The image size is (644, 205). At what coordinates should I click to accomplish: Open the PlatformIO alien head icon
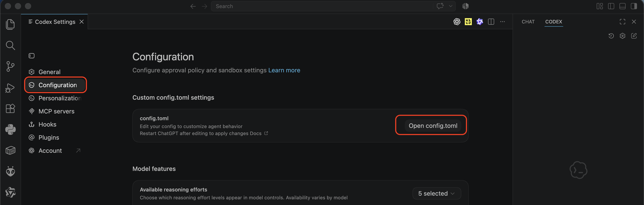(10, 171)
